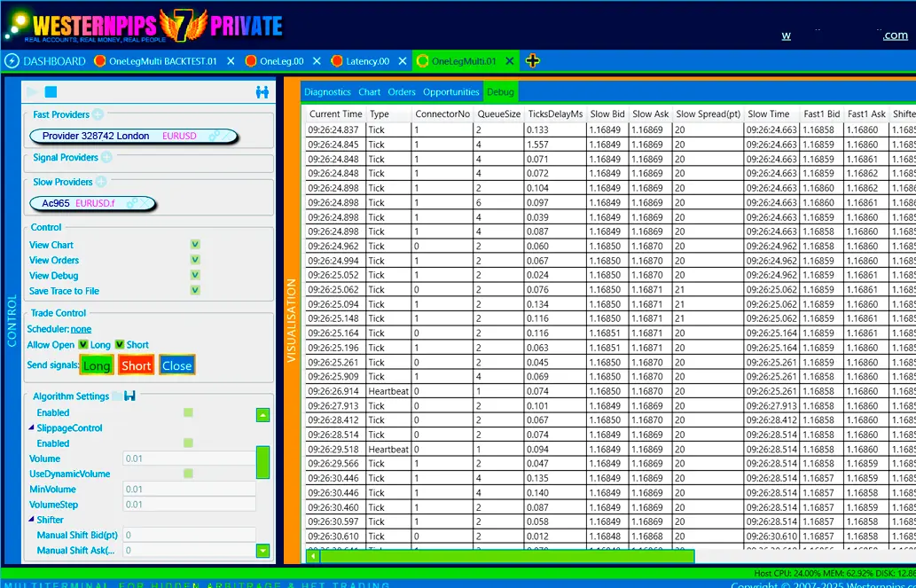The width and height of the screenshot is (916, 588).
Task: Toggle the Save Trace to File checkbox
Action: pyautogui.click(x=195, y=290)
